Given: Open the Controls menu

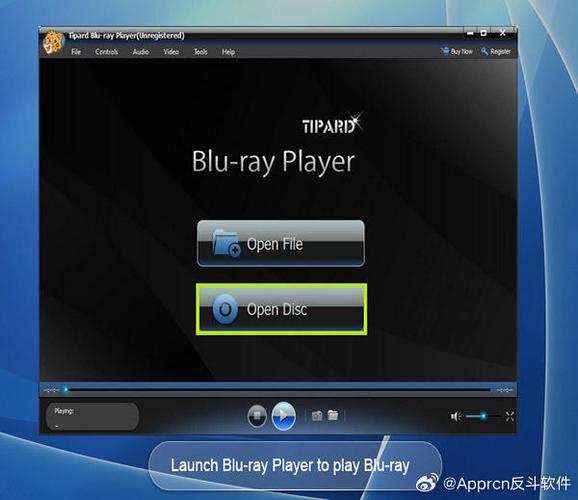Looking at the screenshot, I should click(x=107, y=52).
